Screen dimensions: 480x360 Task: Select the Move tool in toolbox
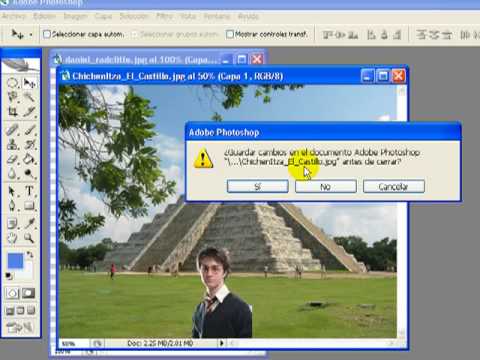29,83
